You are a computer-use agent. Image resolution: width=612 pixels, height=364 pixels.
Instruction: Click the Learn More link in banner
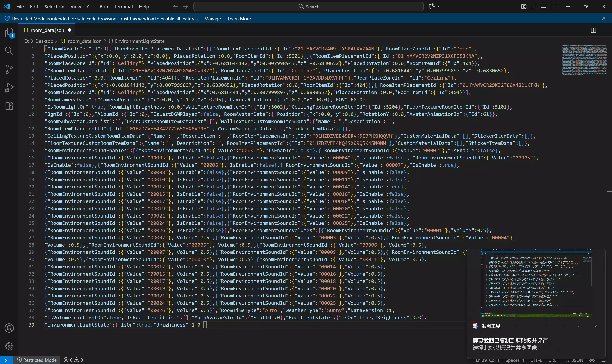239,19
